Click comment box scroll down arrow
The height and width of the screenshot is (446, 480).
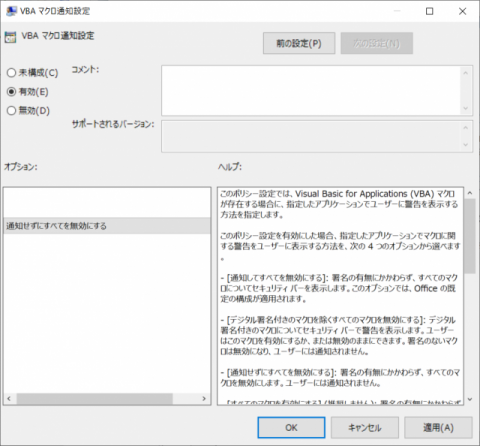click(466, 109)
